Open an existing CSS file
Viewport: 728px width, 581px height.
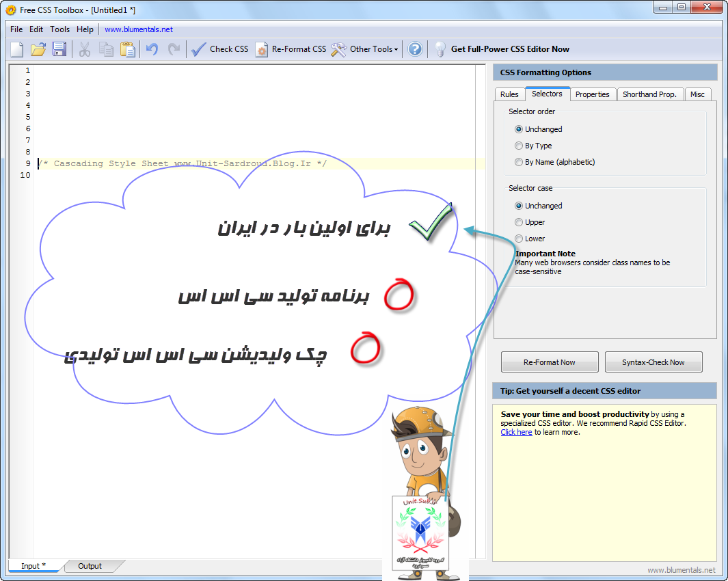(x=38, y=49)
